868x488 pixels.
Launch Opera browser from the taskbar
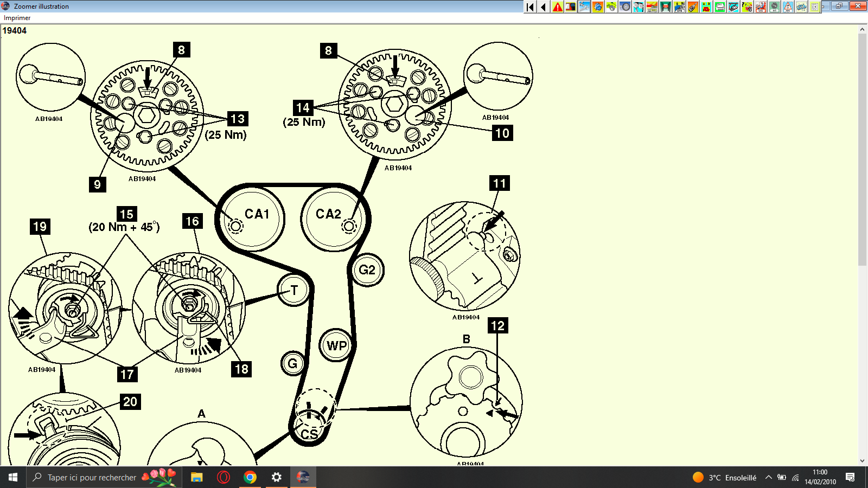[223, 477]
